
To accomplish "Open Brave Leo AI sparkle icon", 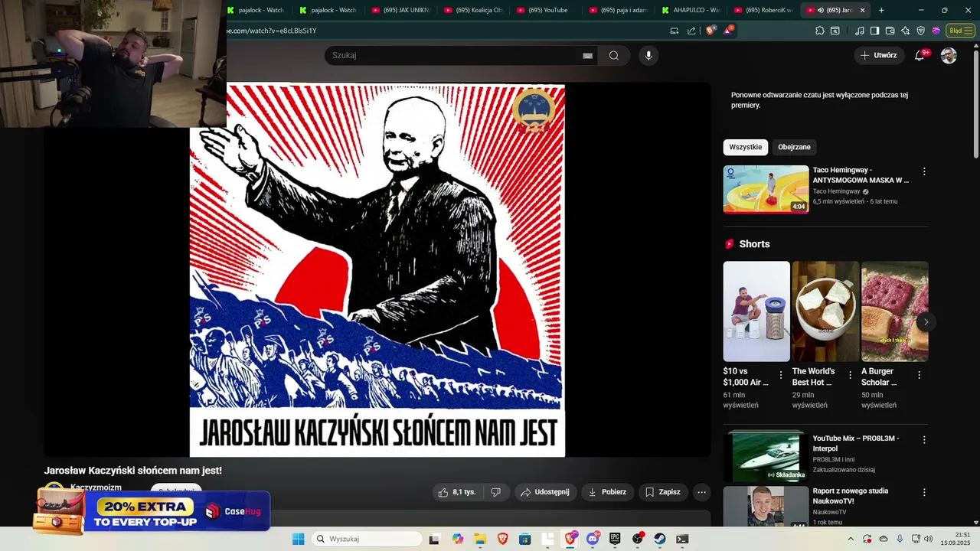I will 906,31.
